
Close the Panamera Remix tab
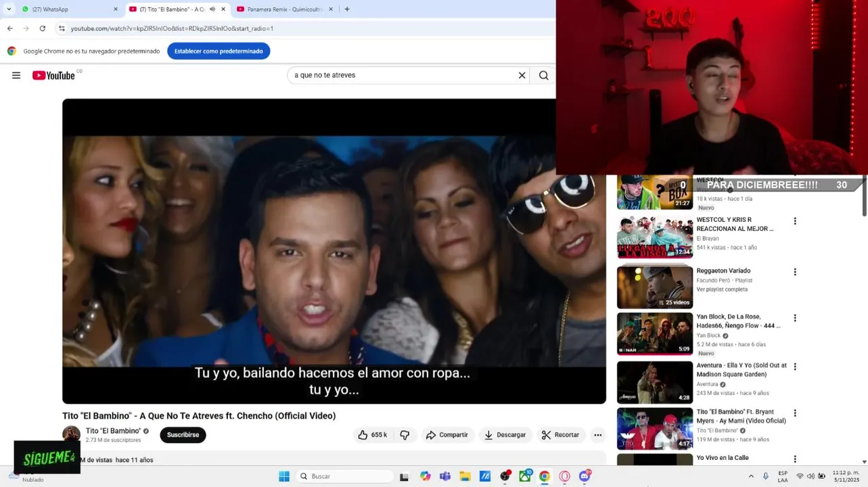click(331, 9)
